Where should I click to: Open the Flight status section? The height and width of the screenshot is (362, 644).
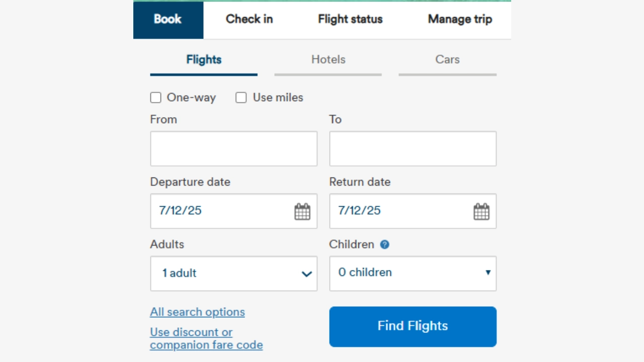pyautogui.click(x=350, y=19)
